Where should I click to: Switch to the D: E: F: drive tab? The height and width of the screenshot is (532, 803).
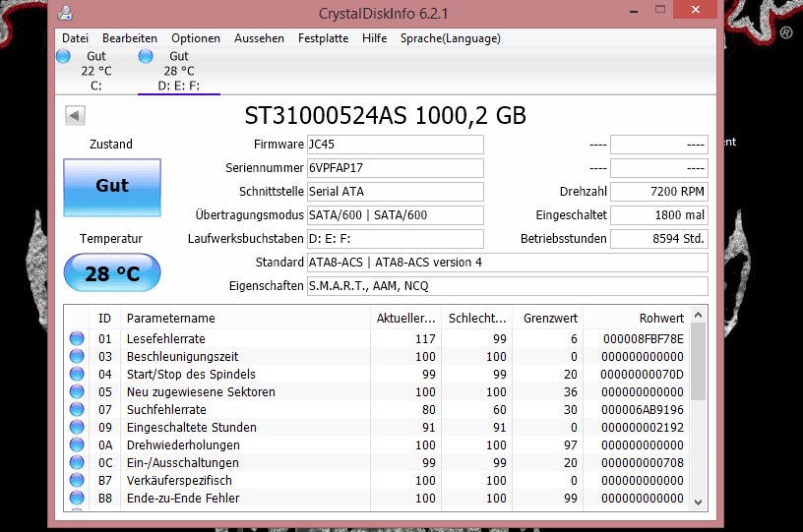point(179,71)
